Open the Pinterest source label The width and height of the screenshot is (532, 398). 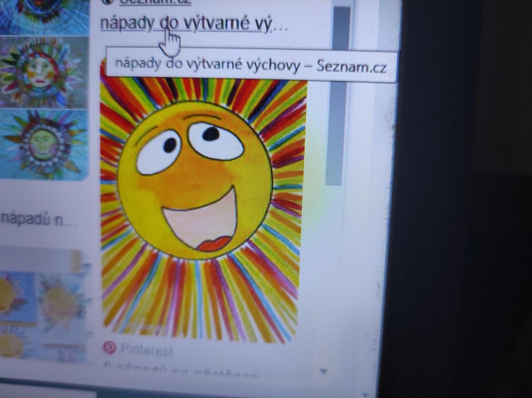point(146,350)
